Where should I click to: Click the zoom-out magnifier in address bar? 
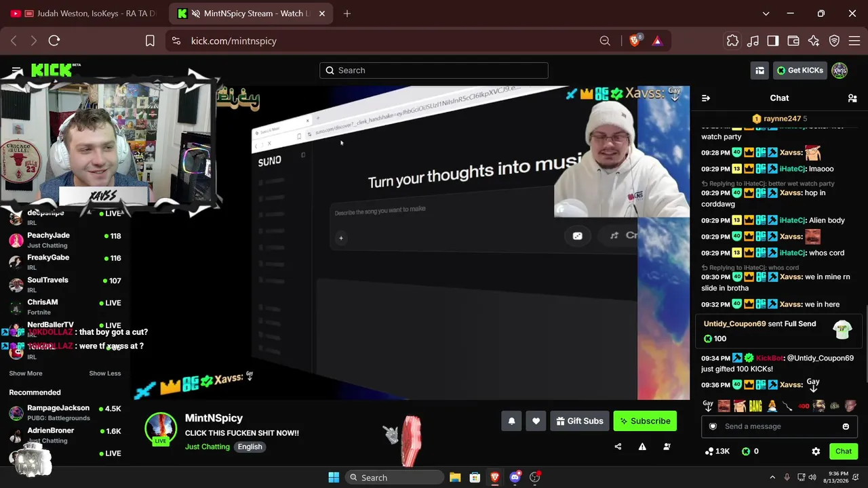605,41
